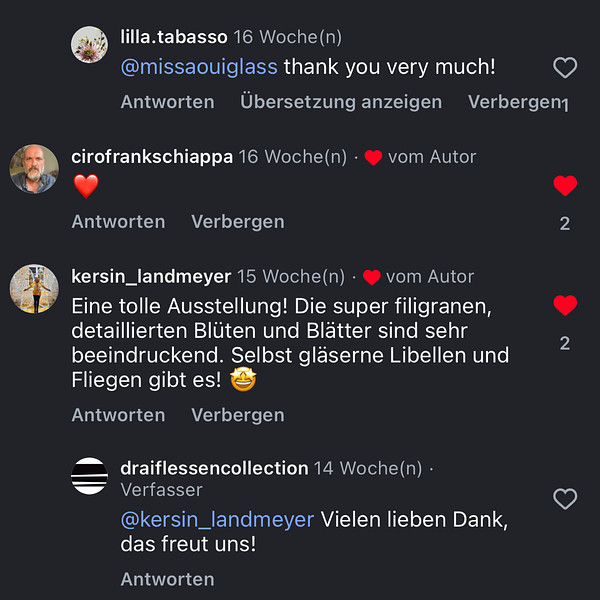
Task: Unlike kersin_landmeyer's exhibition comment
Action: point(565,305)
